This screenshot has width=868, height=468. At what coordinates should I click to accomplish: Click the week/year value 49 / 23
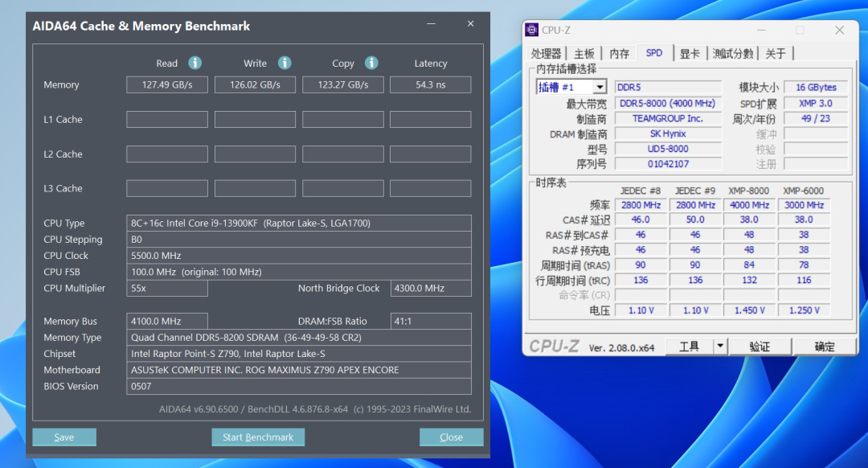pos(816,118)
